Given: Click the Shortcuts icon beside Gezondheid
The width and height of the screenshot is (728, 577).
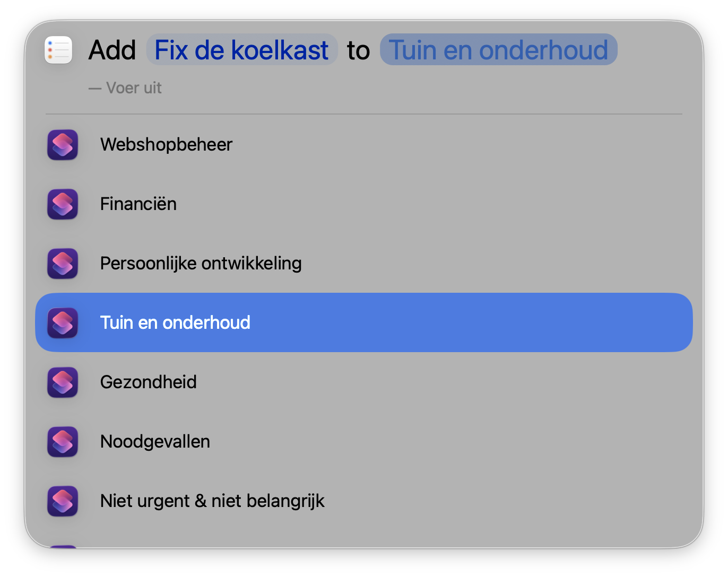Looking at the screenshot, I should [63, 382].
